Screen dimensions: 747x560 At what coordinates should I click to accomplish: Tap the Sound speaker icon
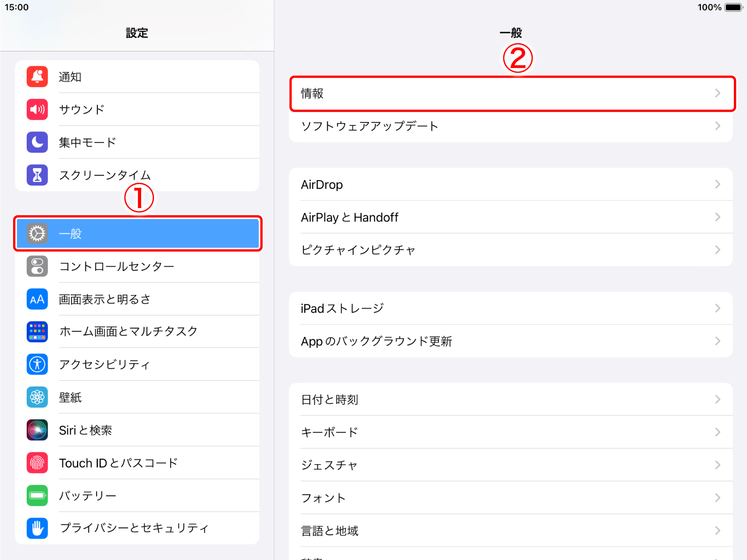(x=37, y=109)
